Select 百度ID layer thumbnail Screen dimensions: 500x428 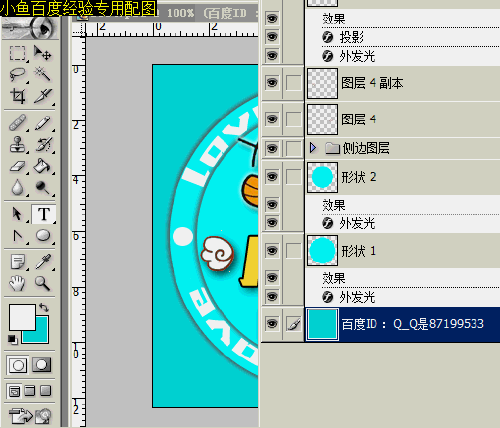(322, 324)
